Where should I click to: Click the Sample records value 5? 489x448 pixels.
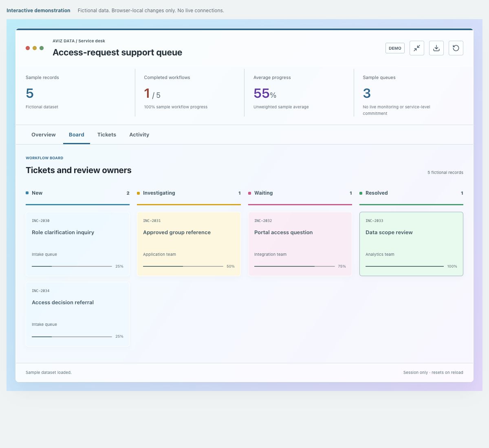pyautogui.click(x=30, y=93)
